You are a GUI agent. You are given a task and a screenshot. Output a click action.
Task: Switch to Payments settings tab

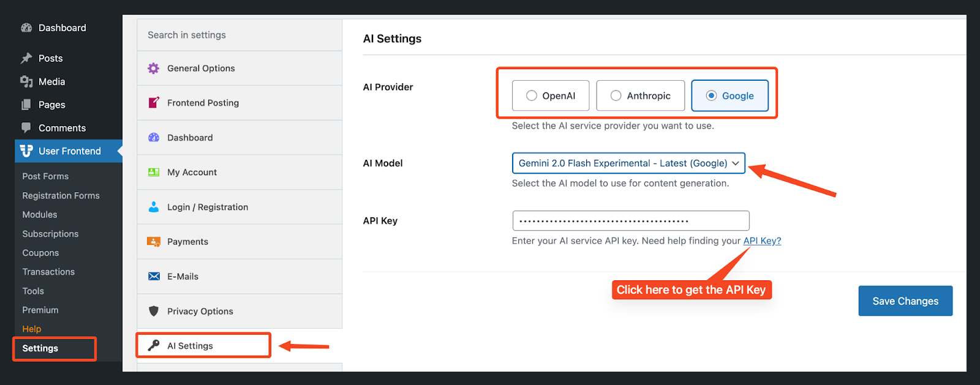239,242
